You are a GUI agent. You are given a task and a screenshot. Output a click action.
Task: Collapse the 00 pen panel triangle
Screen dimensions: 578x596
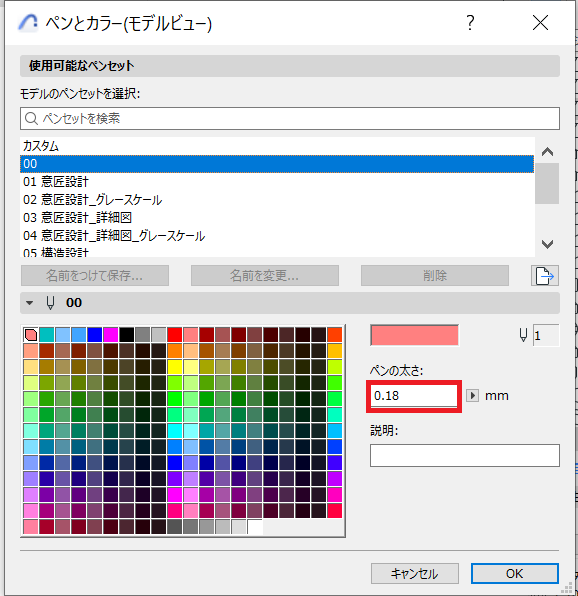coord(29,303)
